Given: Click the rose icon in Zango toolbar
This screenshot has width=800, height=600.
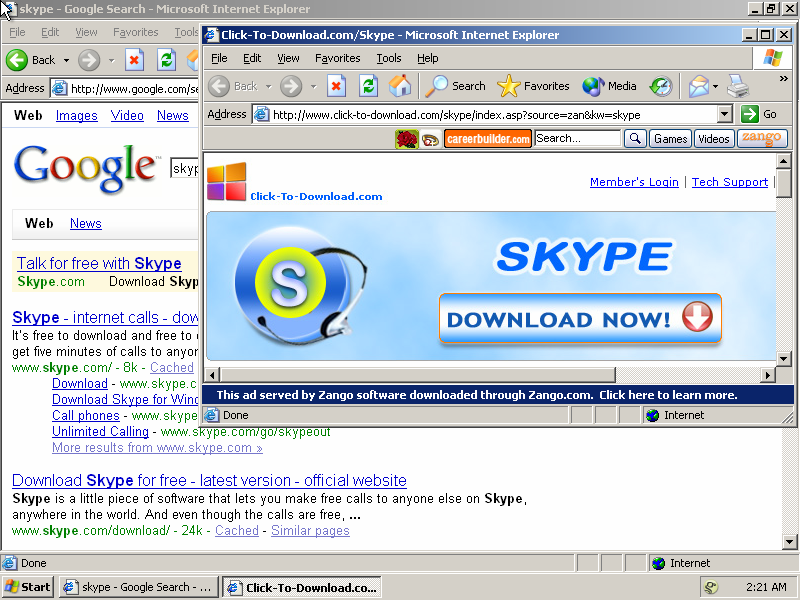Looking at the screenshot, I should [x=407, y=139].
